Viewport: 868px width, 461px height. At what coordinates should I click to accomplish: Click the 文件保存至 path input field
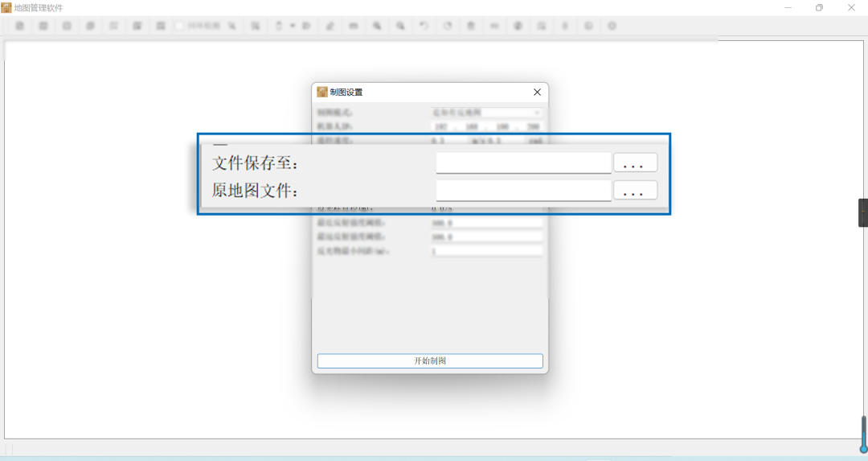tap(523, 163)
